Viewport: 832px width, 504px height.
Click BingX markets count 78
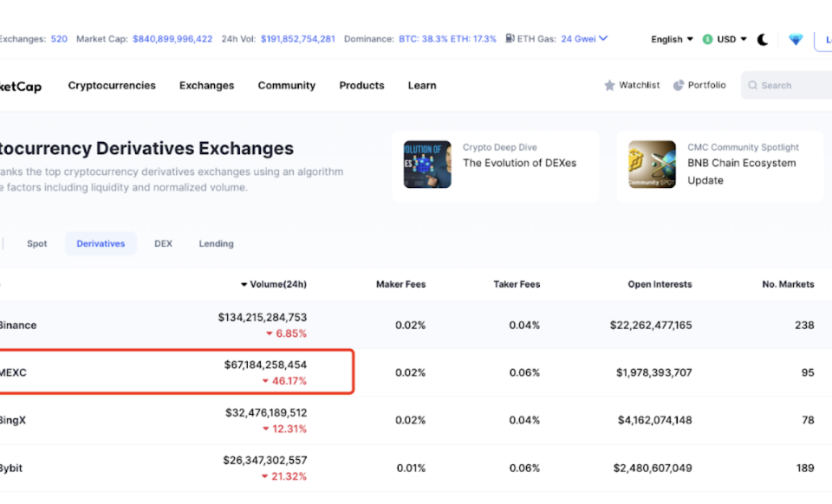click(x=808, y=420)
